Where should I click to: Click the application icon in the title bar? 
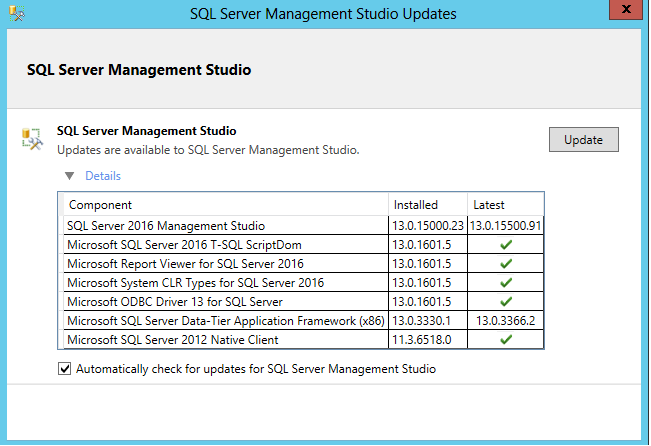(x=14, y=14)
